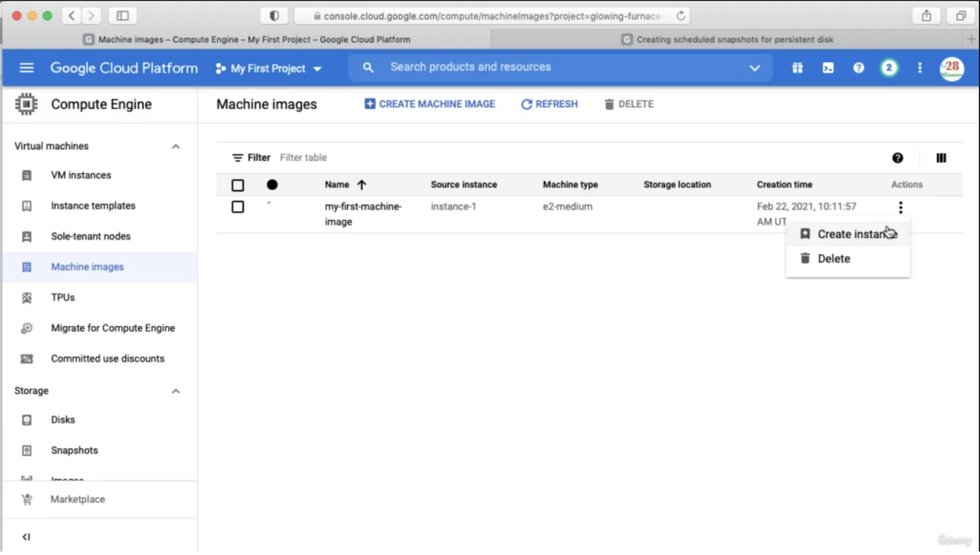Viewport: 980px width, 555px height.
Task: Open VM instances page
Action: (x=81, y=175)
